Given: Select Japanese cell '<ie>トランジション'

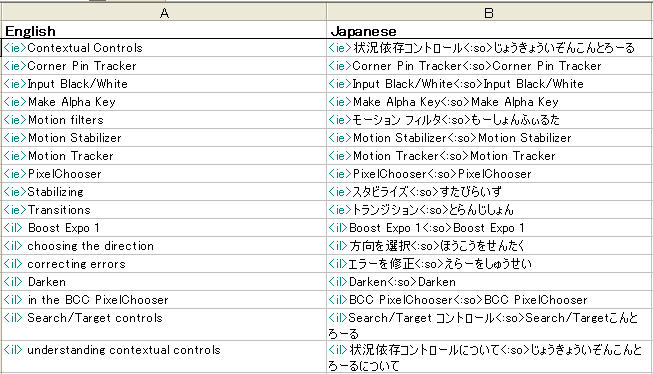Looking at the screenshot, I should (489, 209).
